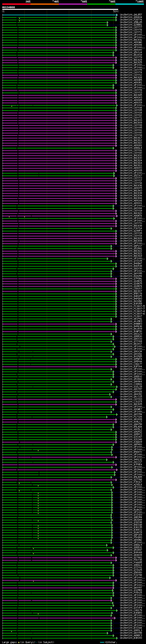Click the UniRef100_B1H2M4 hit label
The width and height of the screenshot is (146, 644).
[131, 276]
